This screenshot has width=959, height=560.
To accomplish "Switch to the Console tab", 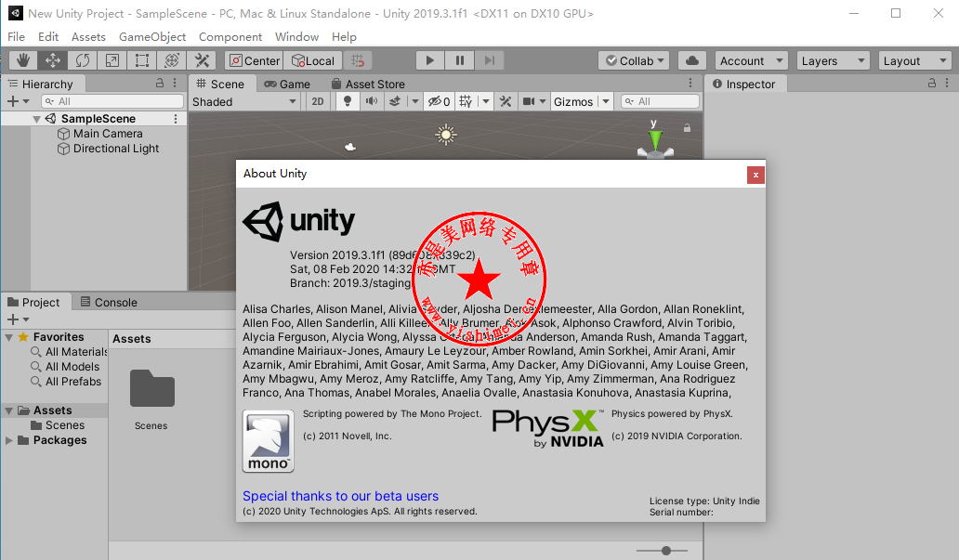I will coord(109,302).
